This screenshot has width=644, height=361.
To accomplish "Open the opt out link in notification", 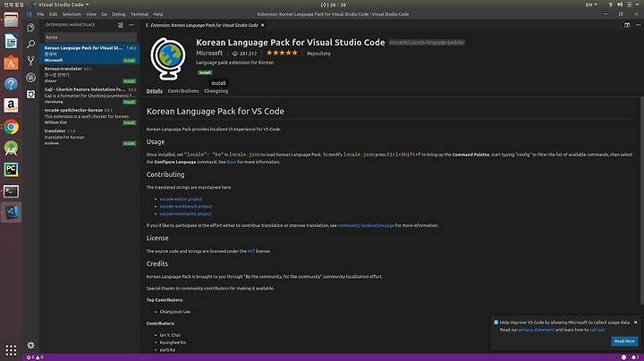I will click(597, 330).
